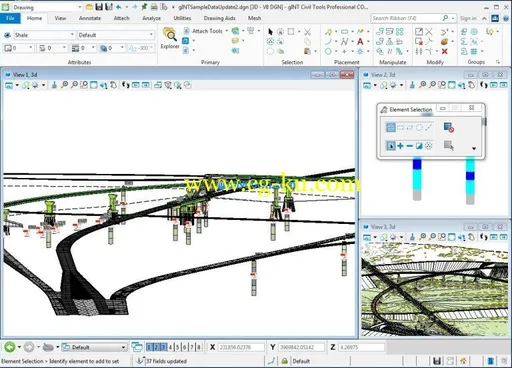Select Subtract mode minus in Element Selection dialog
The width and height of the screenshot is (512, 368).
pos(410,146)
